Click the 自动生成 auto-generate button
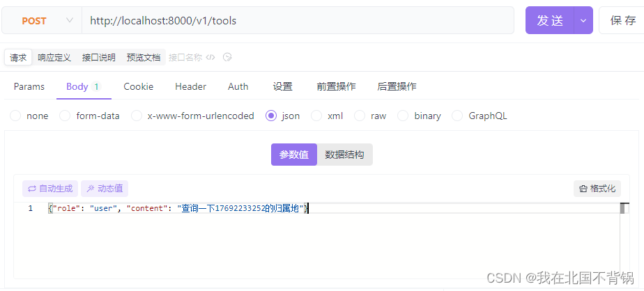 (x=50, y=189)
